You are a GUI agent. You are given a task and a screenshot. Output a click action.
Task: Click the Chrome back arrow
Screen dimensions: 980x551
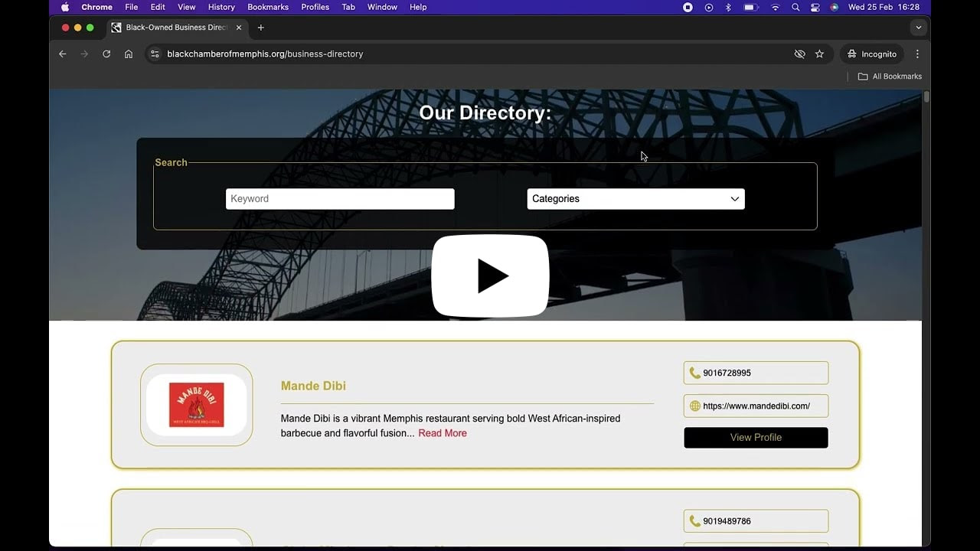[x=63, y=54]
